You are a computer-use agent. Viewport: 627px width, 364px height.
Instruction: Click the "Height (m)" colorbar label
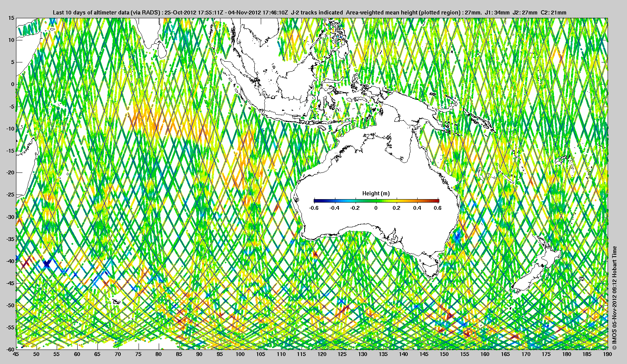pyautogui.click(x=376, y=193)
